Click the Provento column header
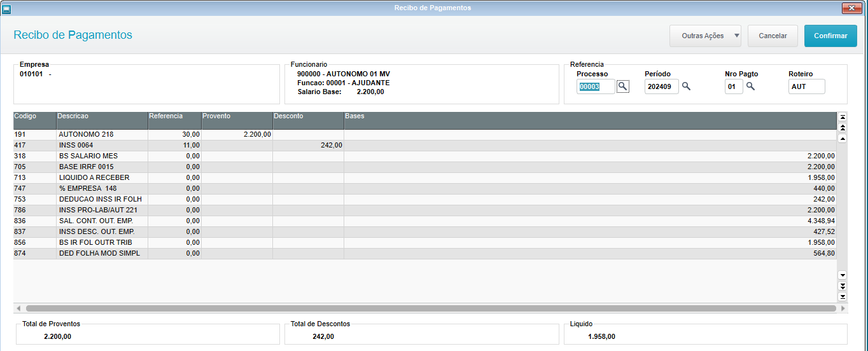Viewport: 868px width, 351px height. (237, 121)
